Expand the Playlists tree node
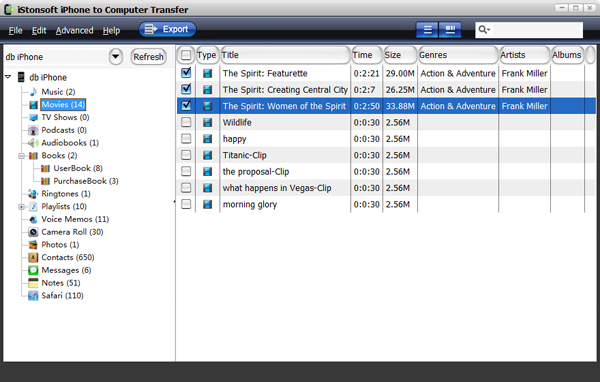This screenshot has height=382, width=600. coord(21,207)
